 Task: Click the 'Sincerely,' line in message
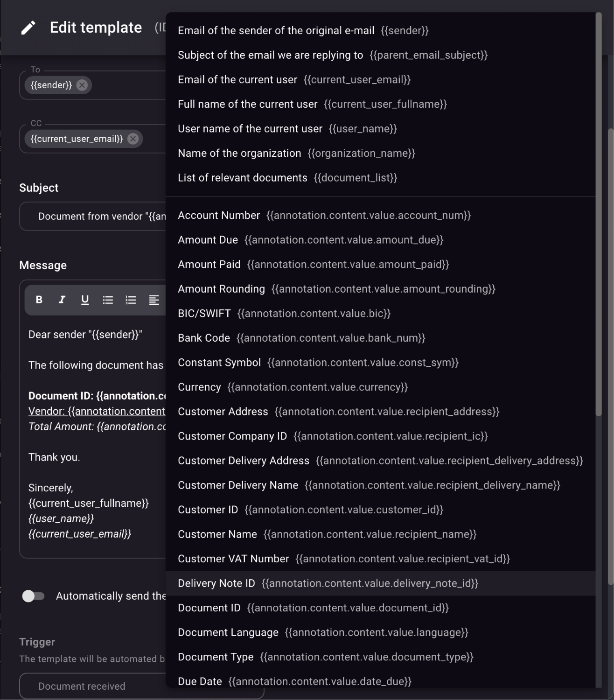point(51,488)
